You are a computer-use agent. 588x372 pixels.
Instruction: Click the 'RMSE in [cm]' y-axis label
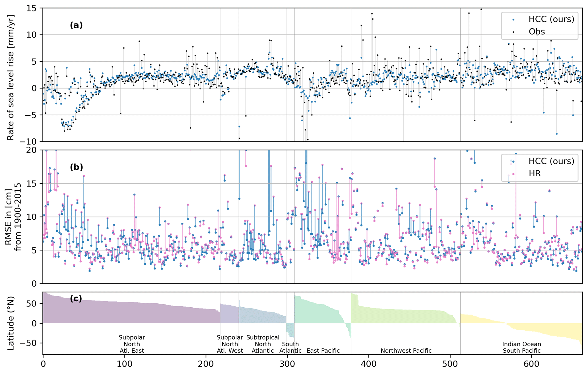click(9, 216)
